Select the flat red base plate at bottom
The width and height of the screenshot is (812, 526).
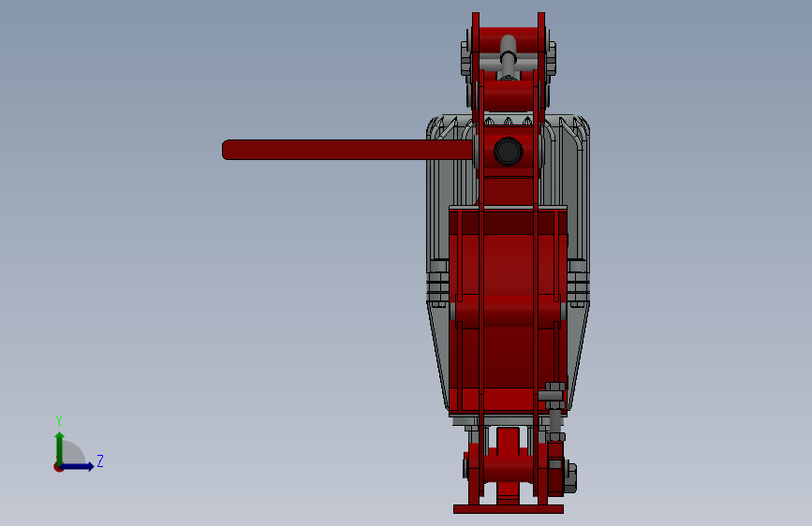[508, 509]
